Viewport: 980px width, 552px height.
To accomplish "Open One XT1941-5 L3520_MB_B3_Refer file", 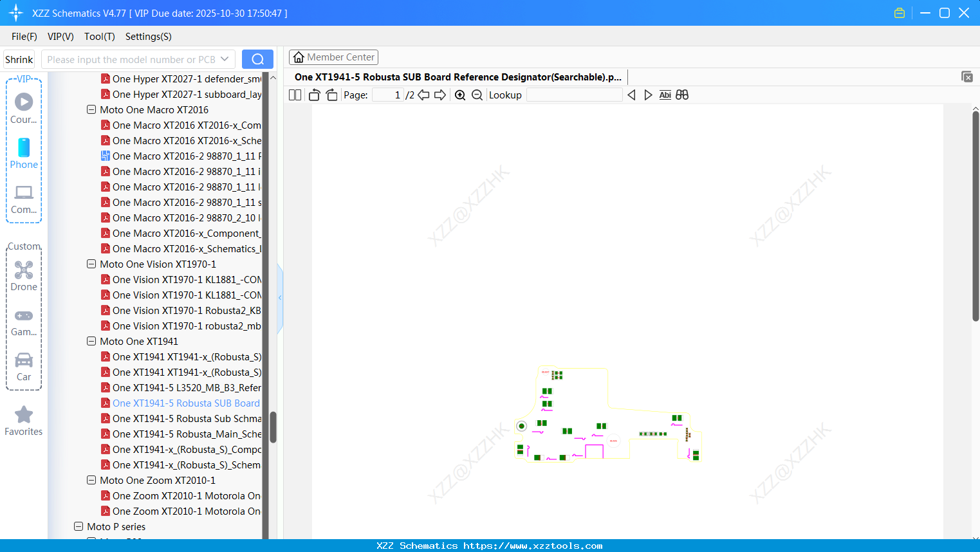I will (181, 388).
